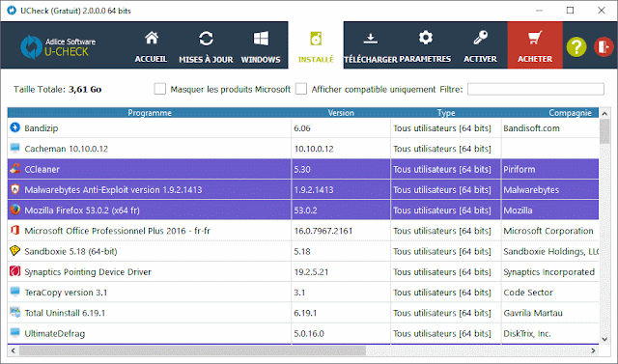Click the horizontal scrollbar thumb
This screenshot has width=618, height=364.
pos(192,350)
